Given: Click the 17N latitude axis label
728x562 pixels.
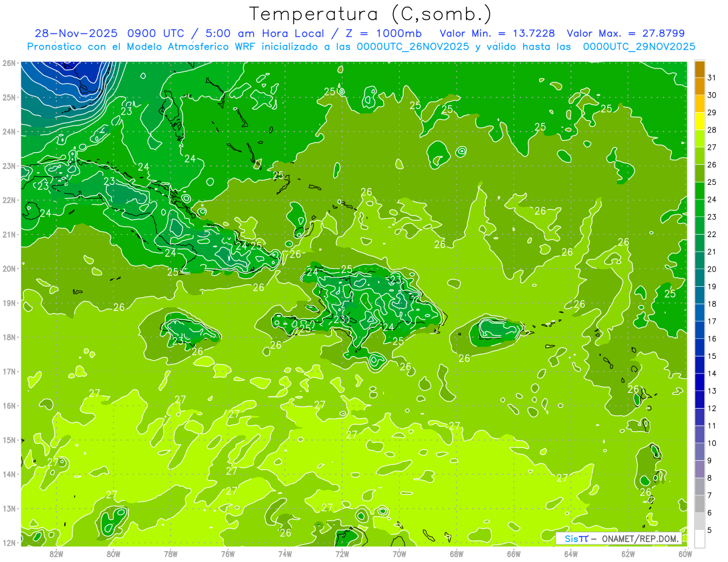Looking at the screenshot, I should [x=9, y=371].
